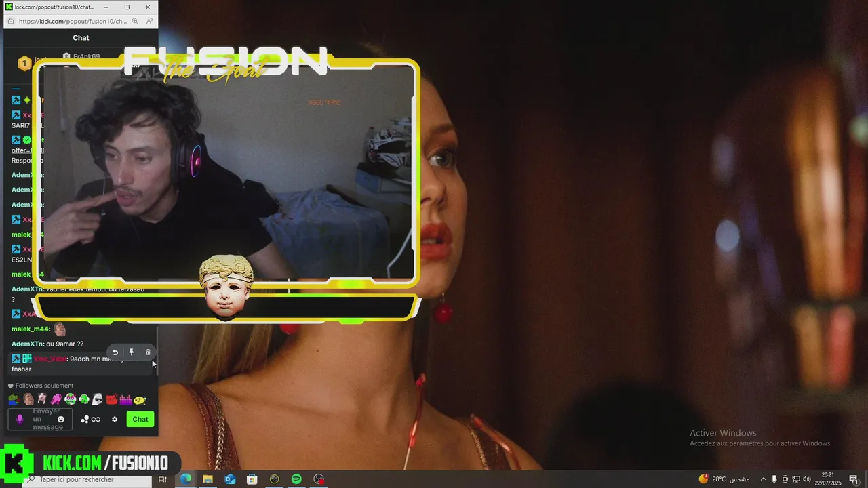Click the Meet Now camera tray icon
The height and width of the screenshot is (488, 868).
tap(785, 479)
